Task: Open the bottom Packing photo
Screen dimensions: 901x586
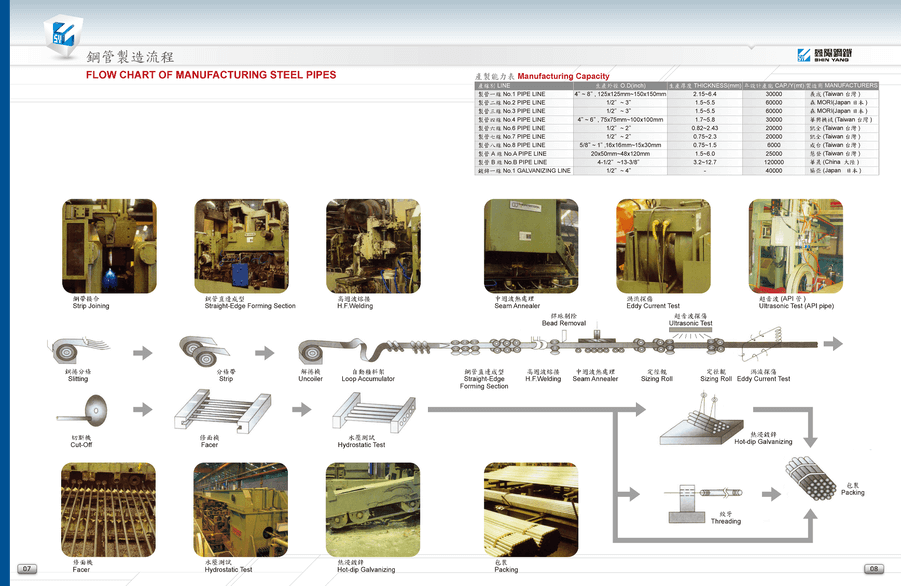Action: pyautogui.click(x=531, y=510)
